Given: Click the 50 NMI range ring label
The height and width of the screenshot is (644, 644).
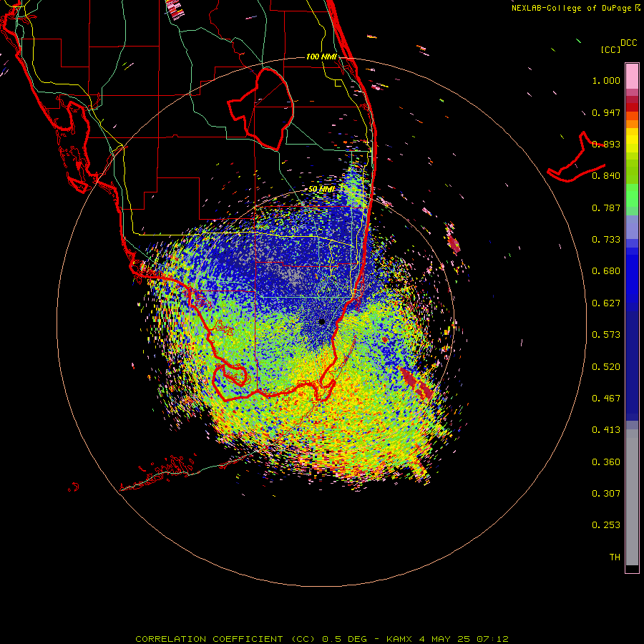Looking at the screenshot, I should [x=321, y=190].
